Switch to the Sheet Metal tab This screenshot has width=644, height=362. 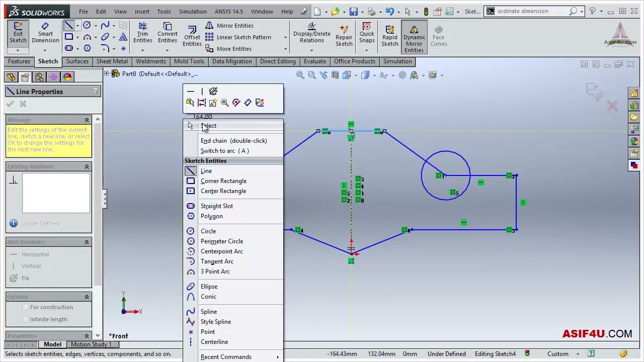click(x=112, y=61)
